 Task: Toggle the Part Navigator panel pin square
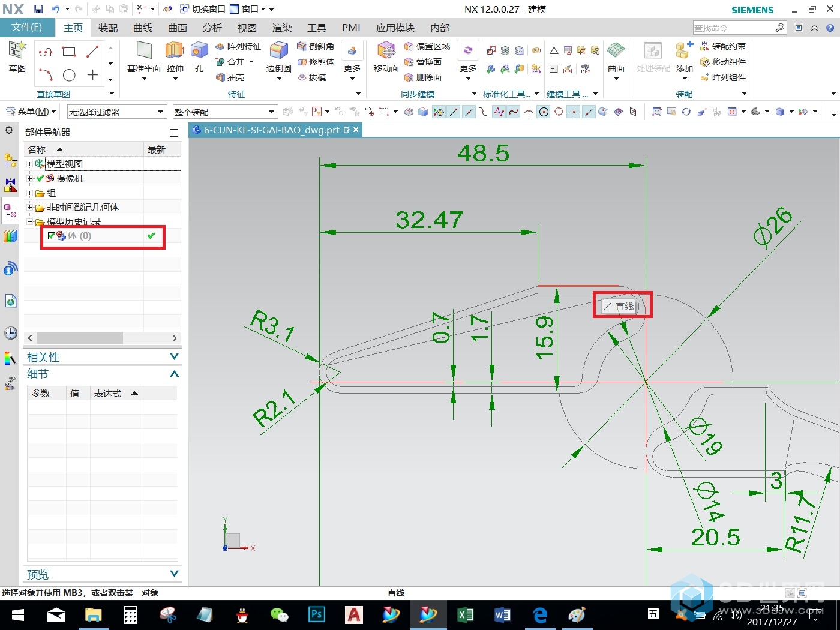pyautogui.click(x=174, y=133)
